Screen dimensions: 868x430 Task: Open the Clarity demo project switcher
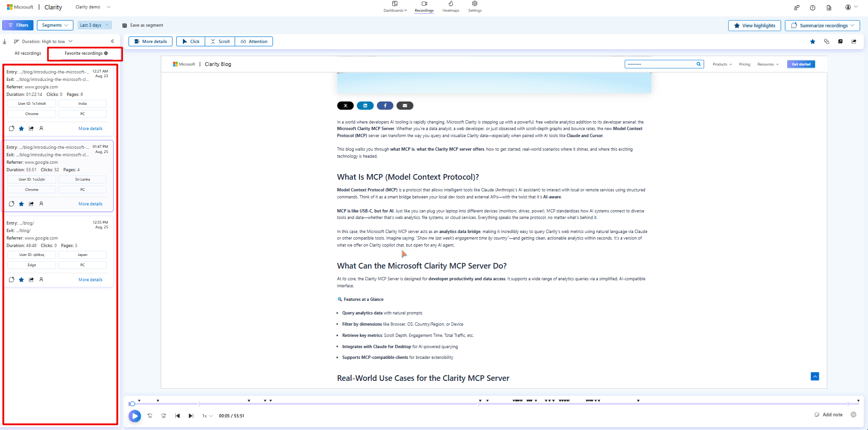[93, 7]
